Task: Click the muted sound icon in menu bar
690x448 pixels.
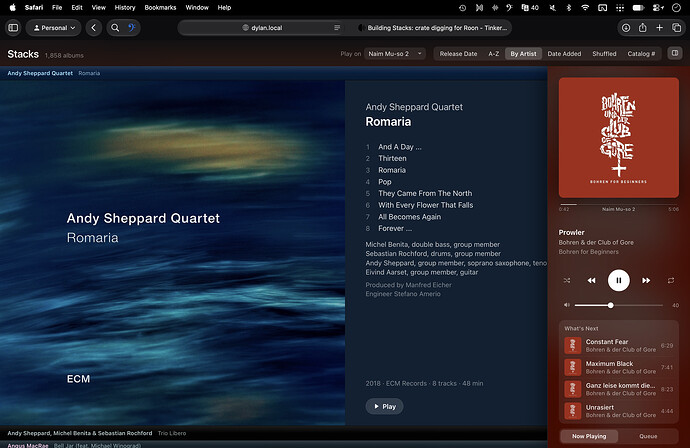Action: point(552,7)
